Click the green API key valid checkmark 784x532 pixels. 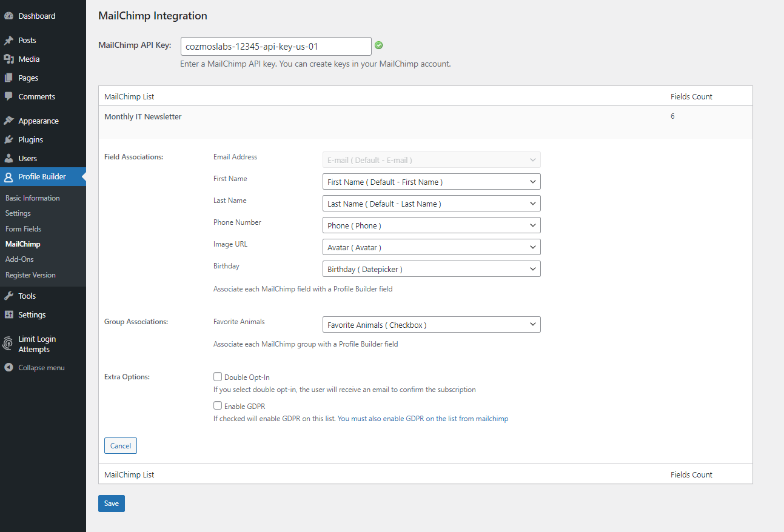point(379,45)
